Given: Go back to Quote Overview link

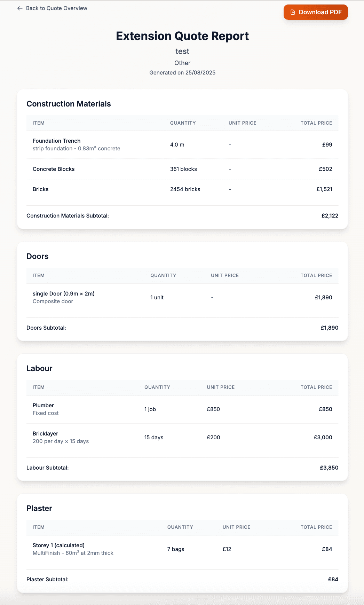Looking at the screenshot, I should (56, 8).
